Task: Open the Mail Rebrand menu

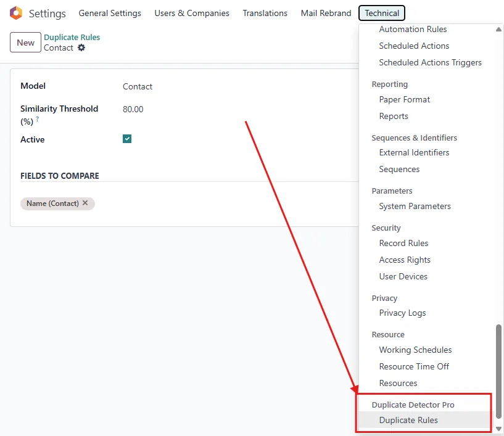Action: (326, 13)
